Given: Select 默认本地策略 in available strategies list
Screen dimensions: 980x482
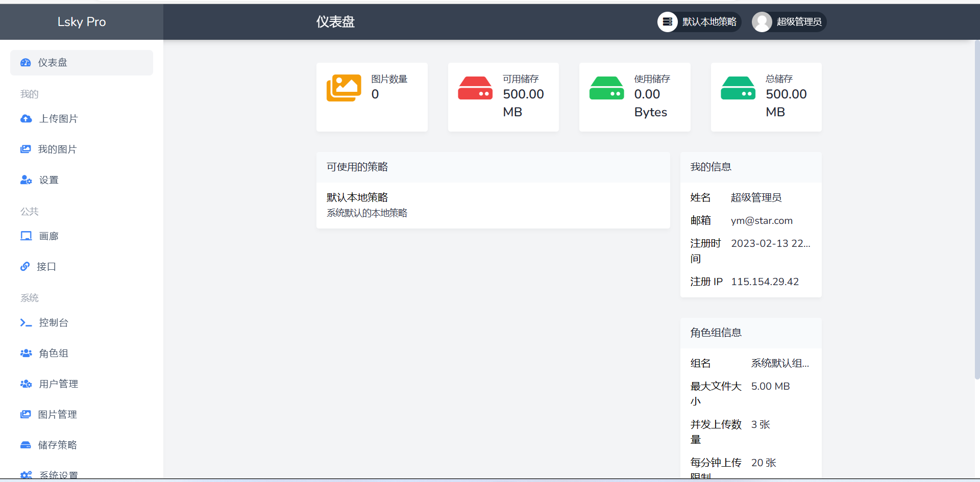Looking at the screenshot, I should point(357,198).
